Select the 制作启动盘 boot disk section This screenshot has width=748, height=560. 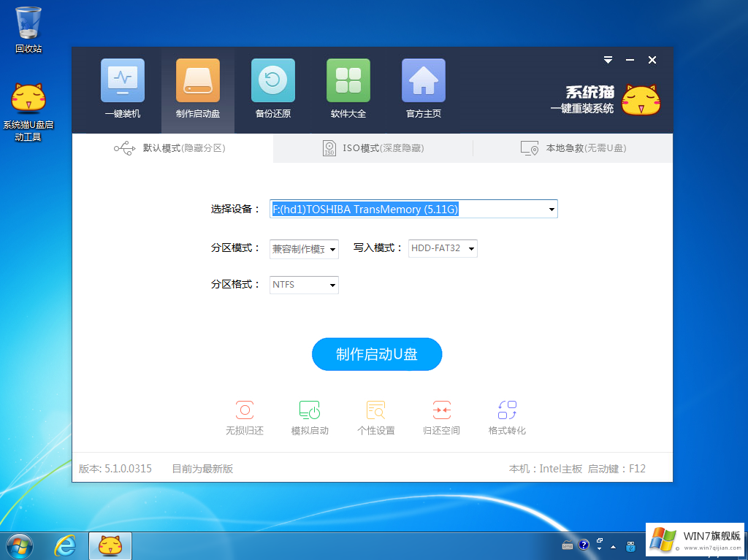click(x=198, y=89)
